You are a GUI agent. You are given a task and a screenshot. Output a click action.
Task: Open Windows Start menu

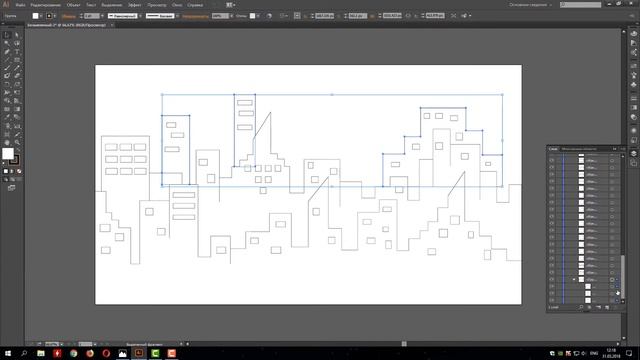[x=8, y=353]
